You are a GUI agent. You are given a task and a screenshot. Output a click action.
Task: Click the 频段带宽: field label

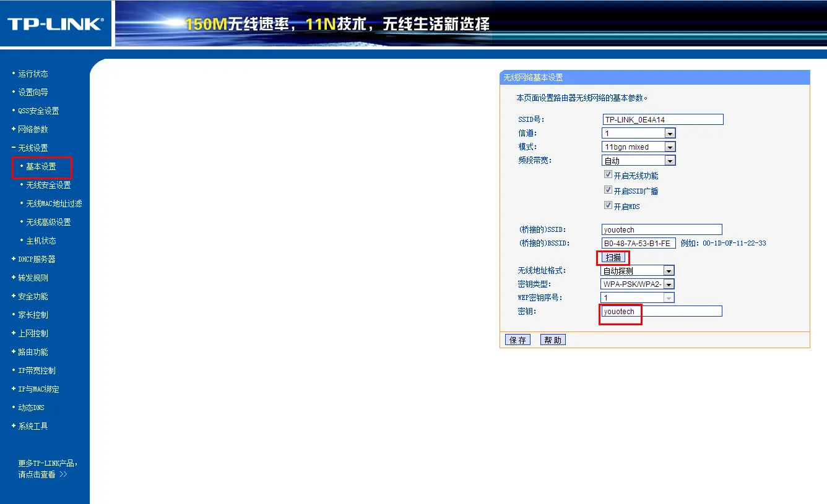[x=535, y=160]
